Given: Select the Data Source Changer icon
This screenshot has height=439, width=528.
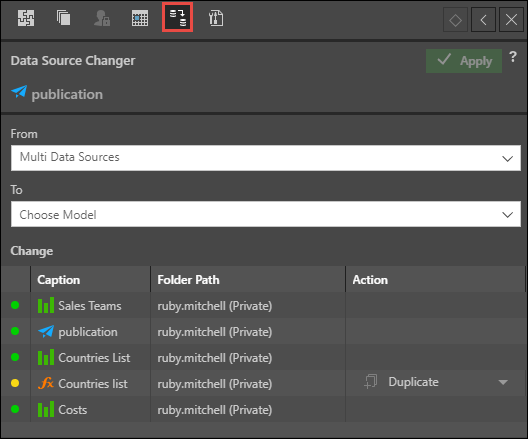Looking at the screenshot, I should point(177,18).
